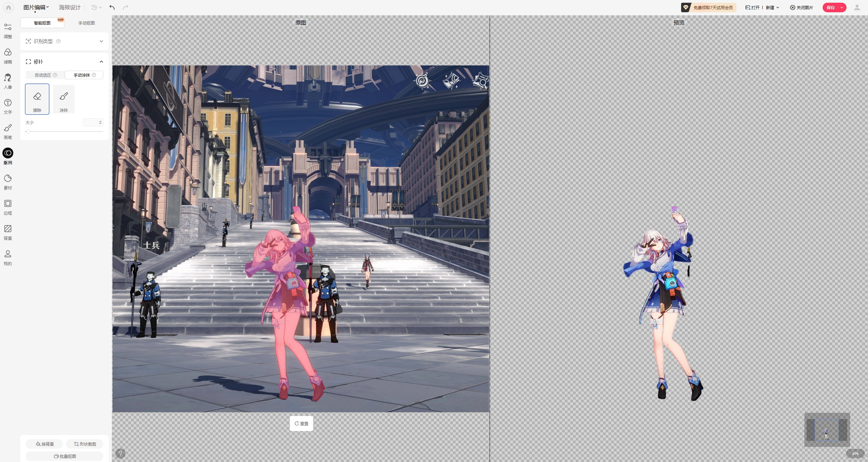Select the 滤镜 filter tool
Image resolution: width=868 pixels, height=462 pixels.
click(8, 56)
